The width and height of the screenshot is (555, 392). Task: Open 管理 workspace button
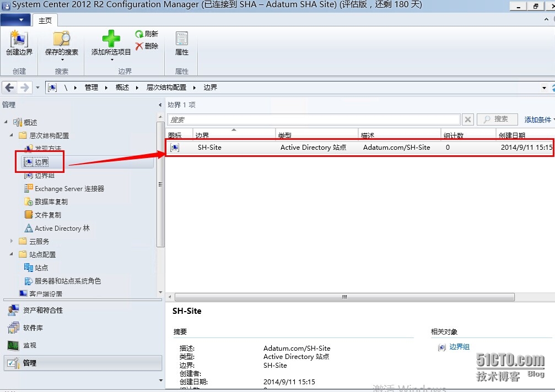coord(83,363)
